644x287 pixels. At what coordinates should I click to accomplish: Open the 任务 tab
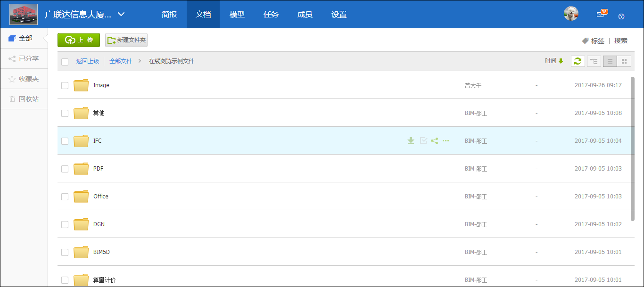[271, 14]
